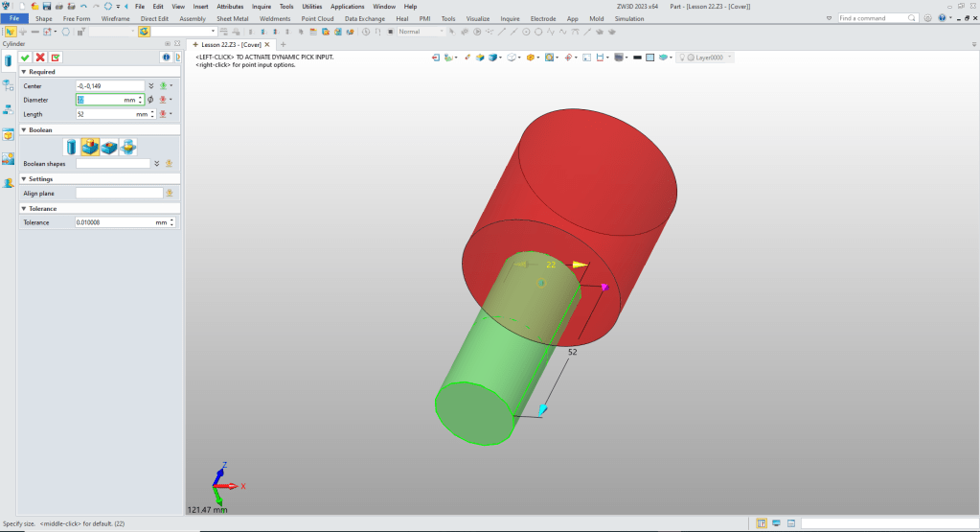Screen dimensions: 980x532
Task: Toggle the Add boolean operation button
Action: click(x=90, y=147)
